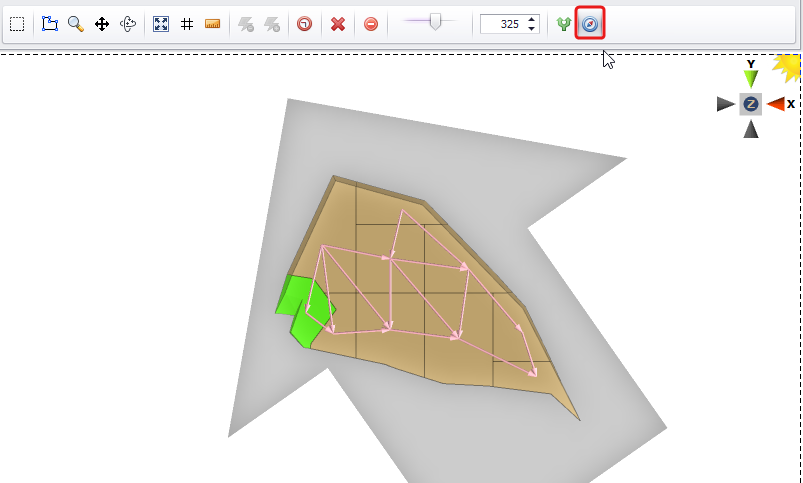The height and width of the screenshot is (483, 803).
Task: Click the fit view to window icon
Action: click(161, 24)
